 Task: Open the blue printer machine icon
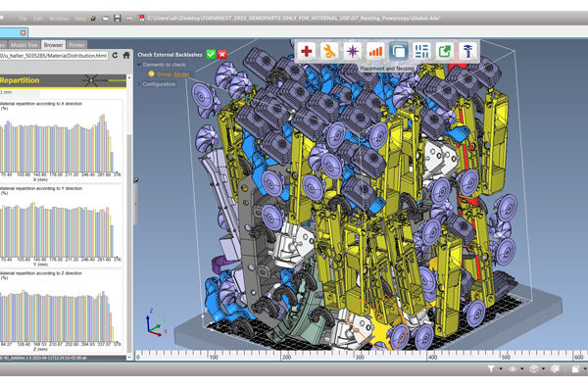(x=467, y=51)
